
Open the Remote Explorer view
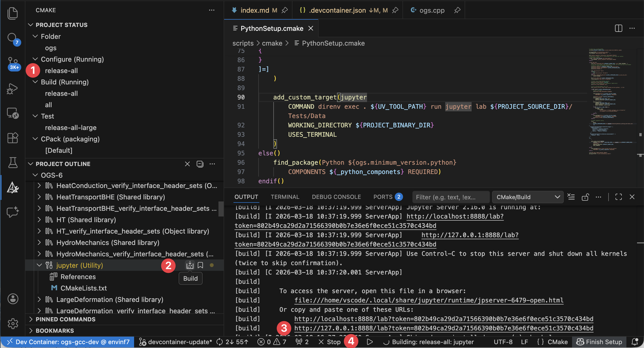click(12, 113)
